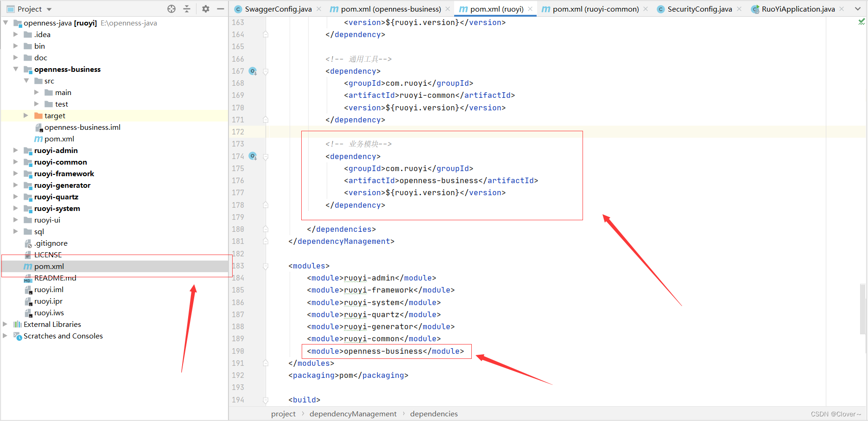Screen dimensions: 868x421
Task: Select ruoyi.ipr file
Action: pos(48,301)
